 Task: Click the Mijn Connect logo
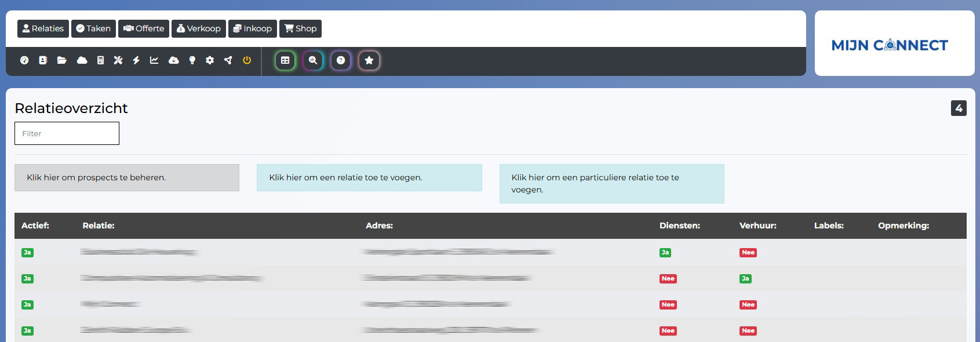(x=890, y=45)
